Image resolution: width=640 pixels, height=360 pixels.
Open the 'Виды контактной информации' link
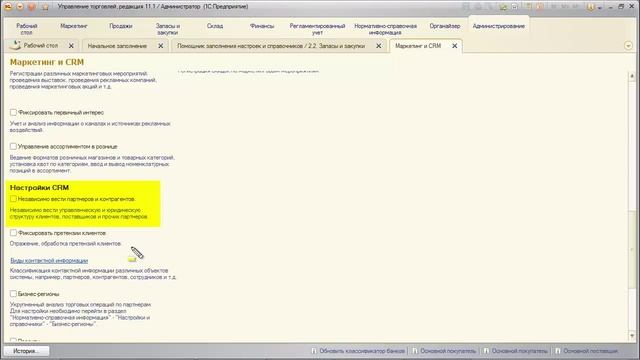[x=49, y=260]
